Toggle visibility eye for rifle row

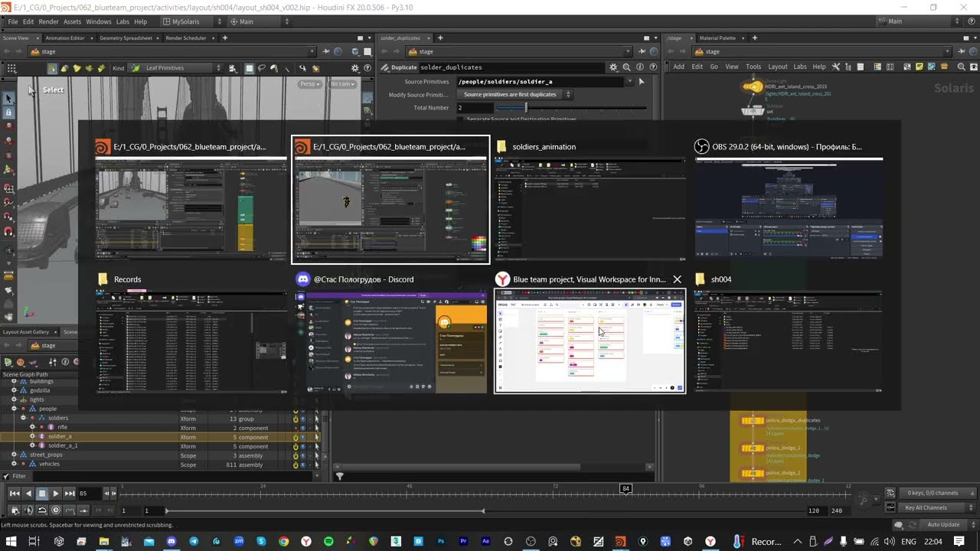pyautogui.click(x=303, y=428)
